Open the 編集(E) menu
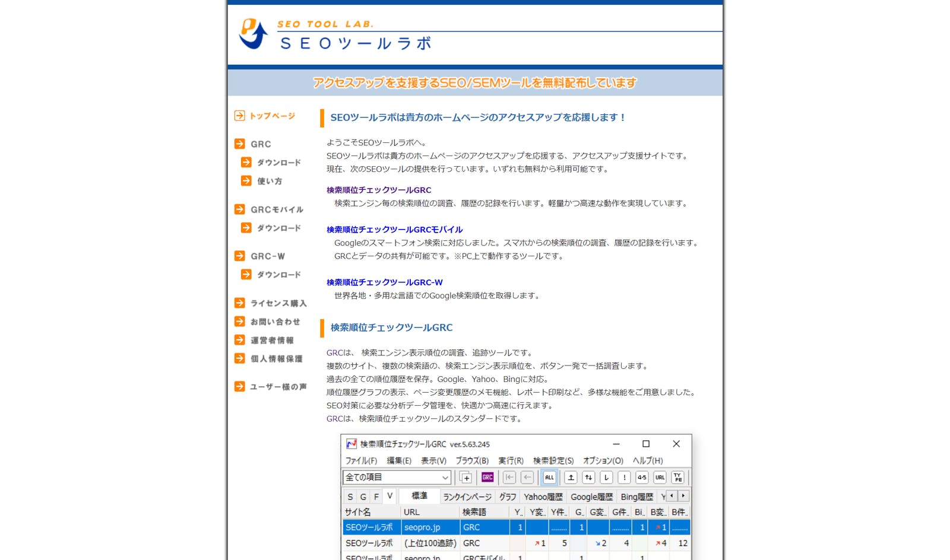Viewport: 950px width, 560px height. (x=399, y=461)
